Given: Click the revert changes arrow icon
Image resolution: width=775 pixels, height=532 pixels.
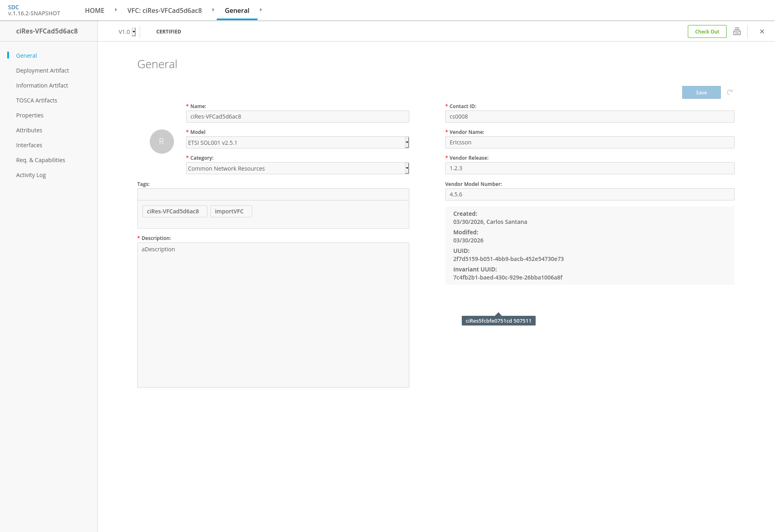Looking at the screenshot, I should coord(730,92).
